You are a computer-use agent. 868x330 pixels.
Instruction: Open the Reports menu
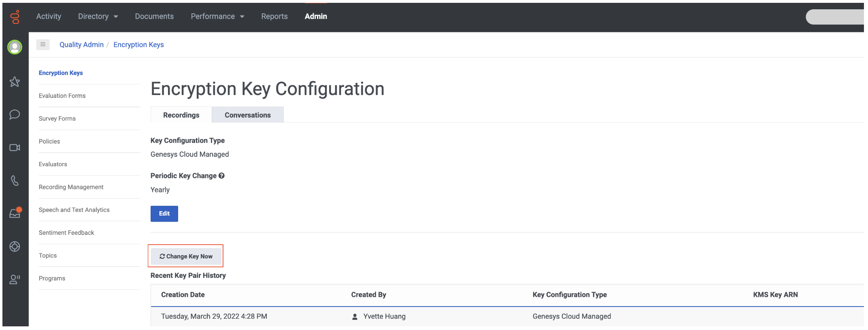(274, 16)
